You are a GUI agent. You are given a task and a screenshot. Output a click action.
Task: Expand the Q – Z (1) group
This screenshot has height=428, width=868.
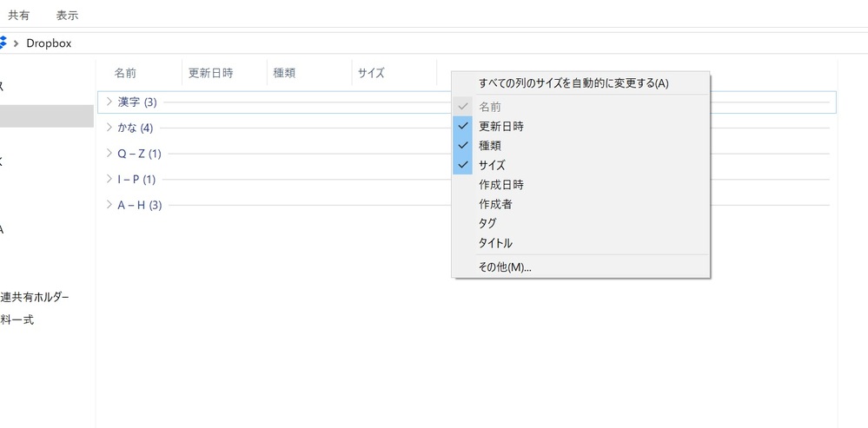pos(109,154)
